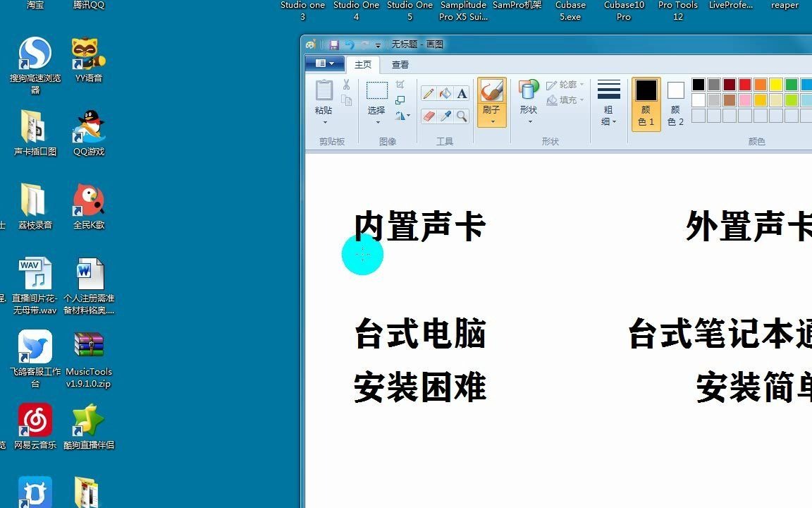Select the Magnifier tool
Image resolution: width=812 pixels, height=508 pixels.
point(462,116)
